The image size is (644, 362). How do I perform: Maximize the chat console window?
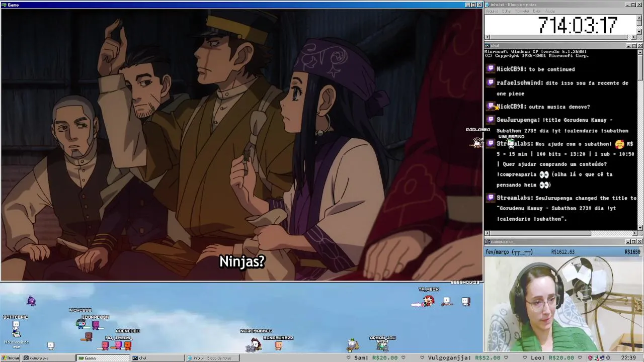pos(634,46)
